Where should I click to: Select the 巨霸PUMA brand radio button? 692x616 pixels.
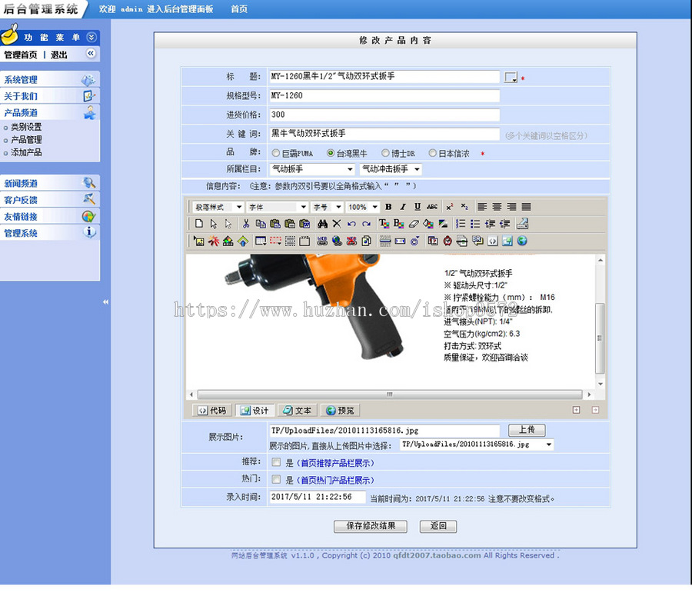click(276, 153)
